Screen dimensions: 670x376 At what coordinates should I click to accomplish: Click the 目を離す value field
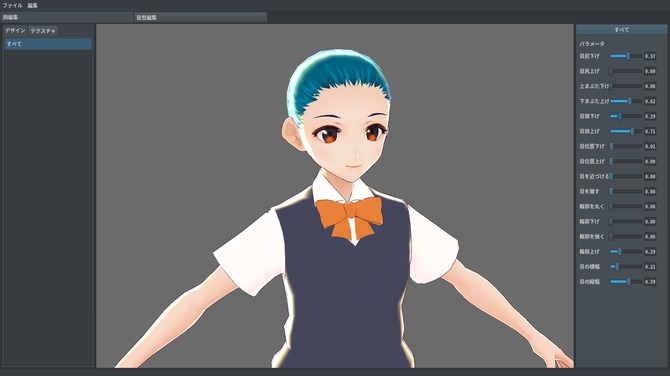pos(650,191)
